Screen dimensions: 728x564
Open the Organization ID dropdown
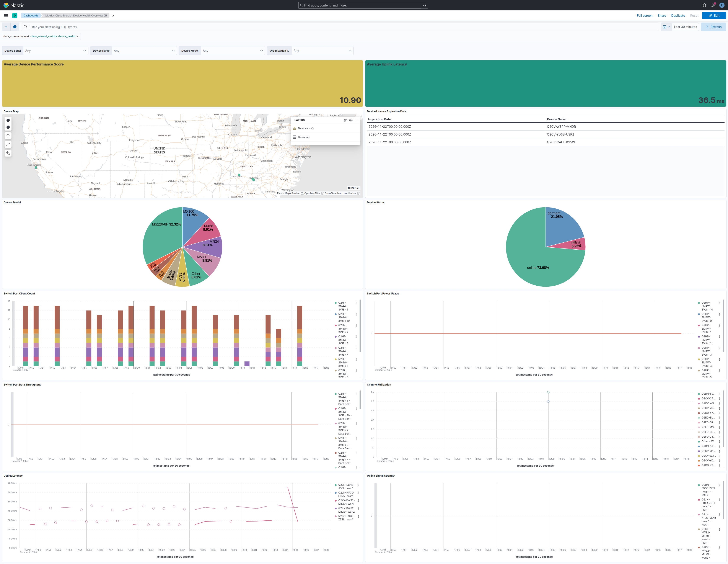(x=322, y=51)
